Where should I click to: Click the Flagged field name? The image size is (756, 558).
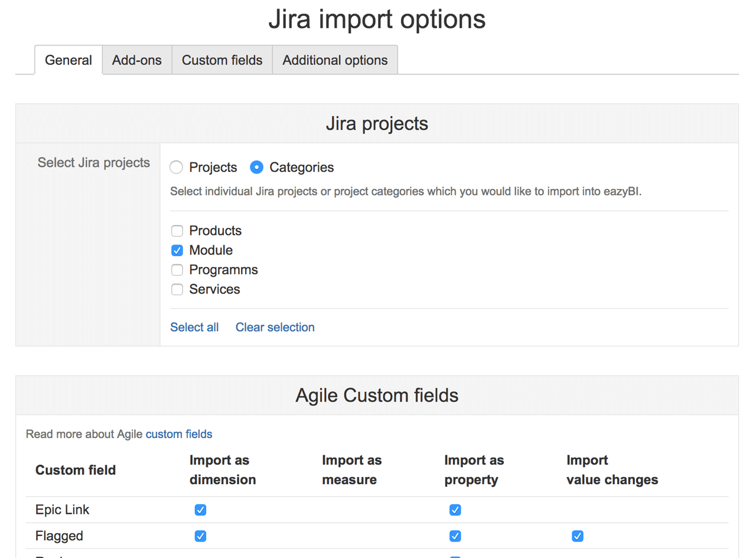(x=59, y=536)
